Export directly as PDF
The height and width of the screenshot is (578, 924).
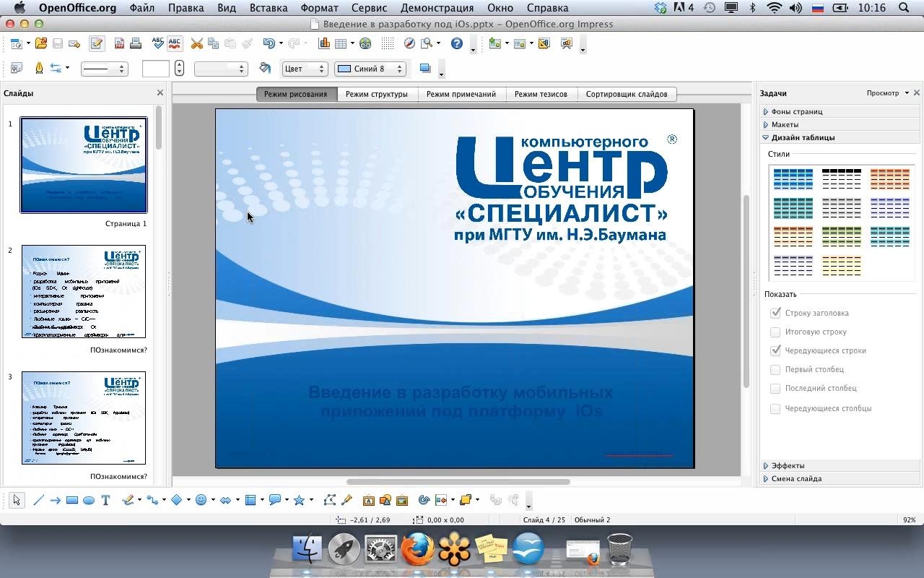tap(119, 44)
